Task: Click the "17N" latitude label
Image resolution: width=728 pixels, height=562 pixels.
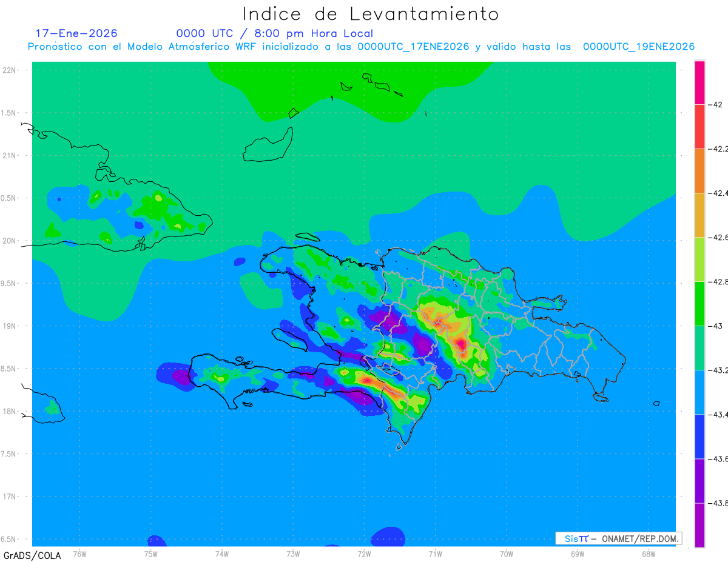Action: click(10, 497)
